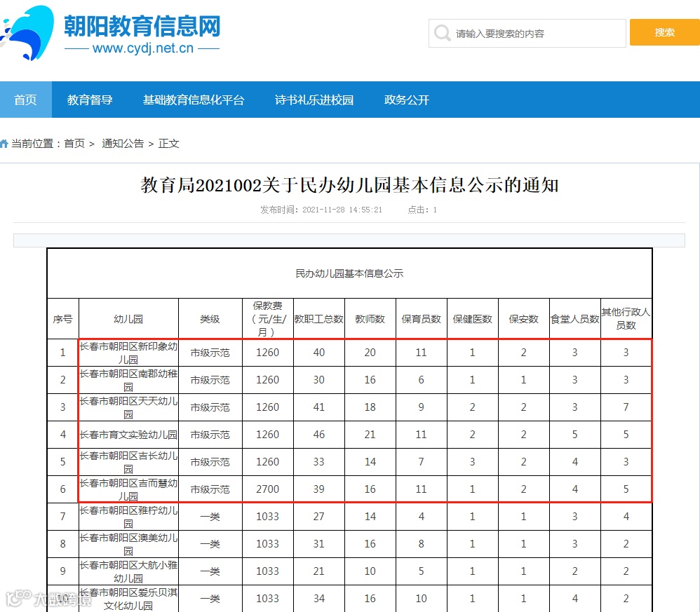700x612 pixels.
Task: Click the 保教费(元/生/月) column header
Action: [x=267, y=319]
